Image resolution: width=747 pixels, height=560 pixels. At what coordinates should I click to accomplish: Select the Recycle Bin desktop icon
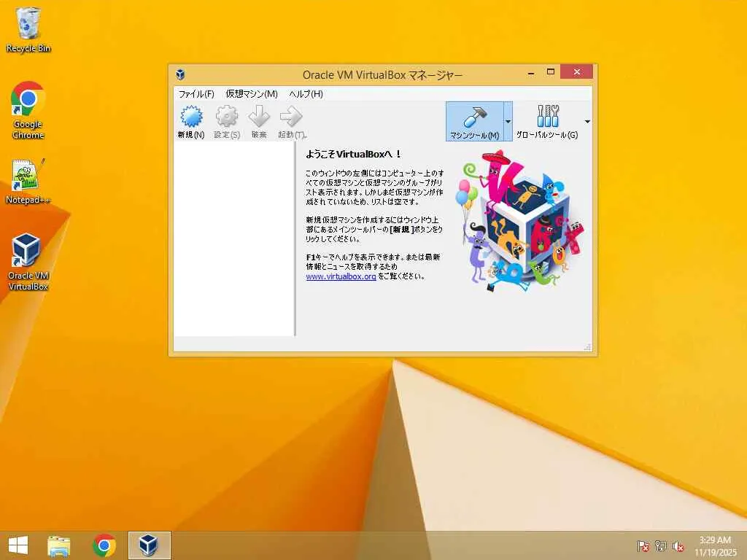click(28, 29)
